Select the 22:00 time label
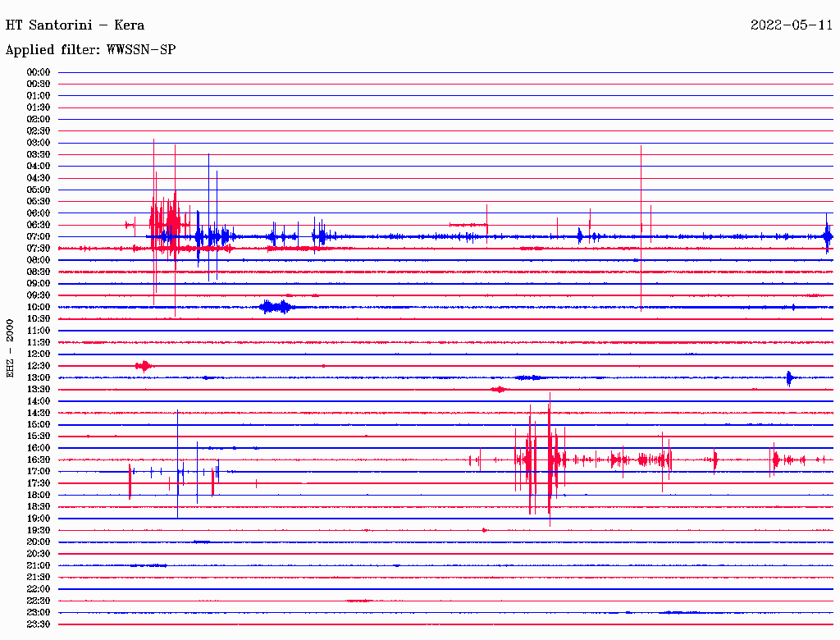Image resolution: width=840 pixels, height=640 pixels. click(39, 589)
